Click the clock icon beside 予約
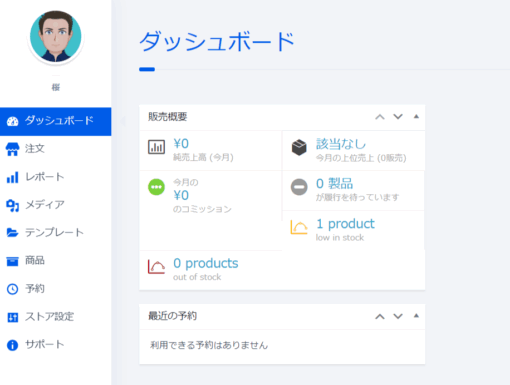 (x=13, y=289)
